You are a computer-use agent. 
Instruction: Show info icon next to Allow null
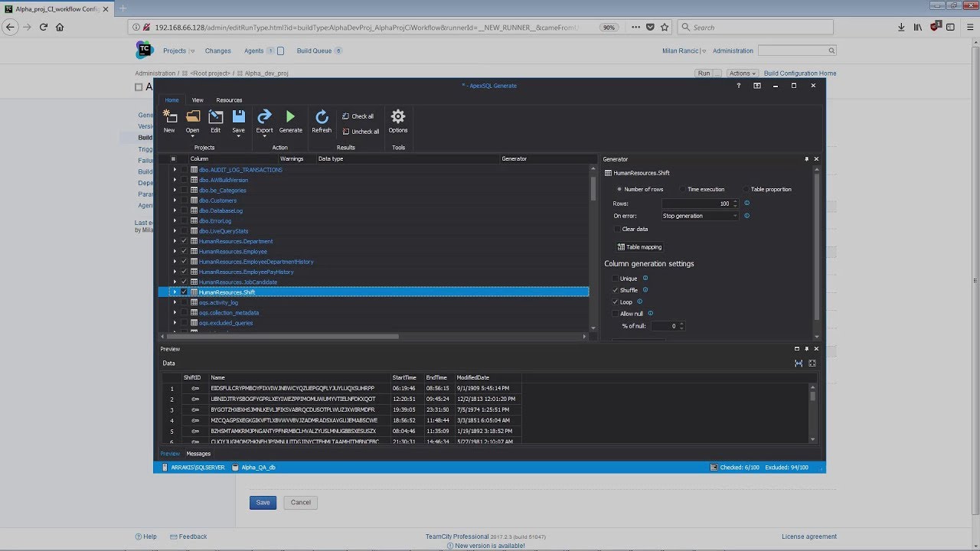point(650,313)
